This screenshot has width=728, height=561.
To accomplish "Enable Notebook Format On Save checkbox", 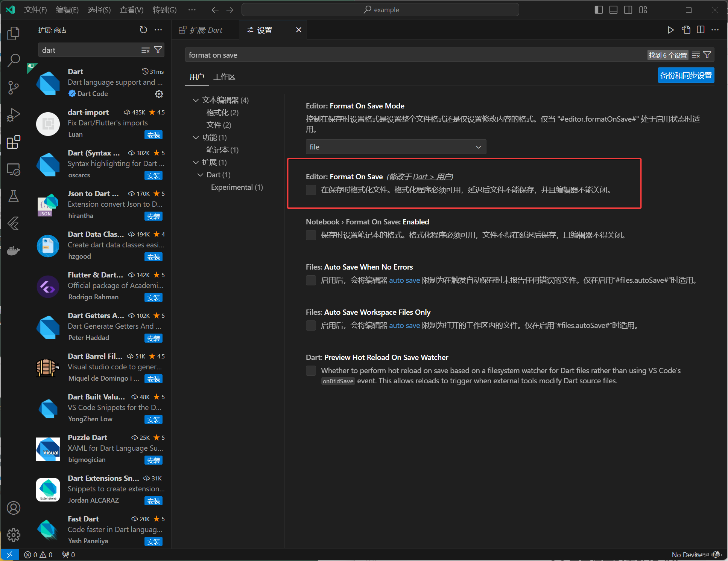I will [311, 235].
